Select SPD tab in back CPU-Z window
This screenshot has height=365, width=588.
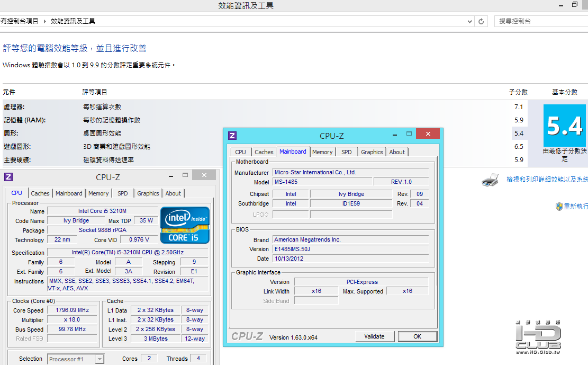(123, 193)
